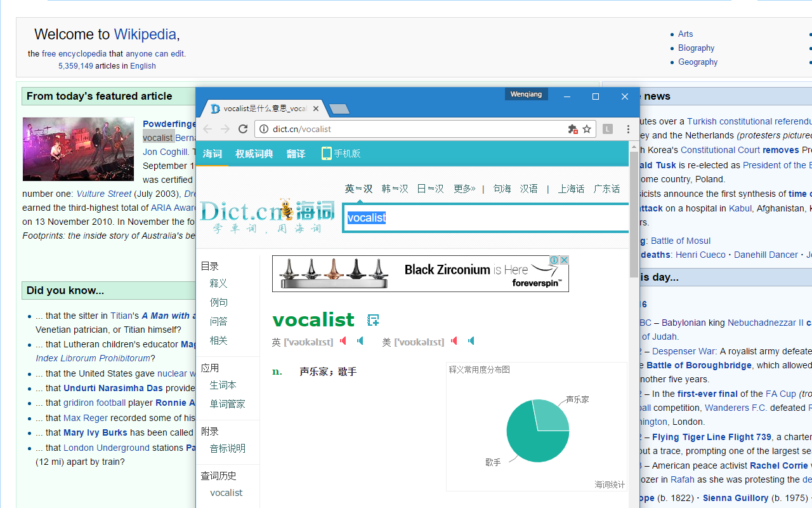The image size is (812, 508).
Task: Close the vocalist browser tab
Action: [x=316, y=109]
